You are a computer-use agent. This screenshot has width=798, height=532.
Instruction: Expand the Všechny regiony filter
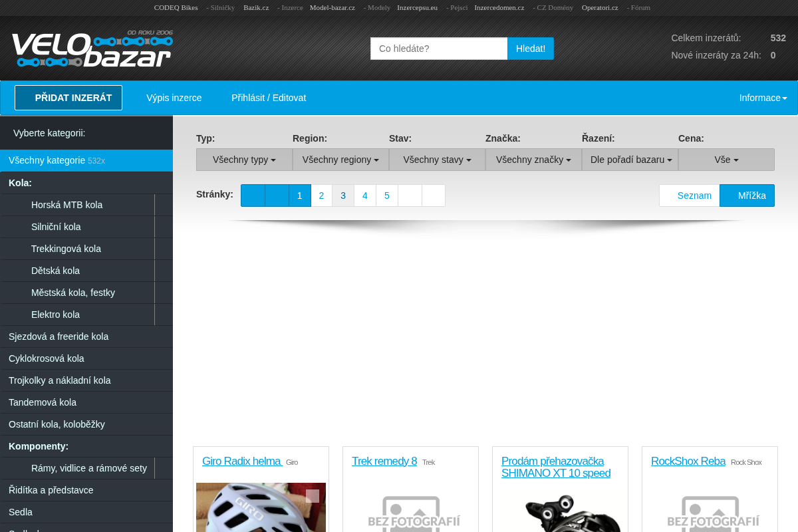(x=340, y=160)
